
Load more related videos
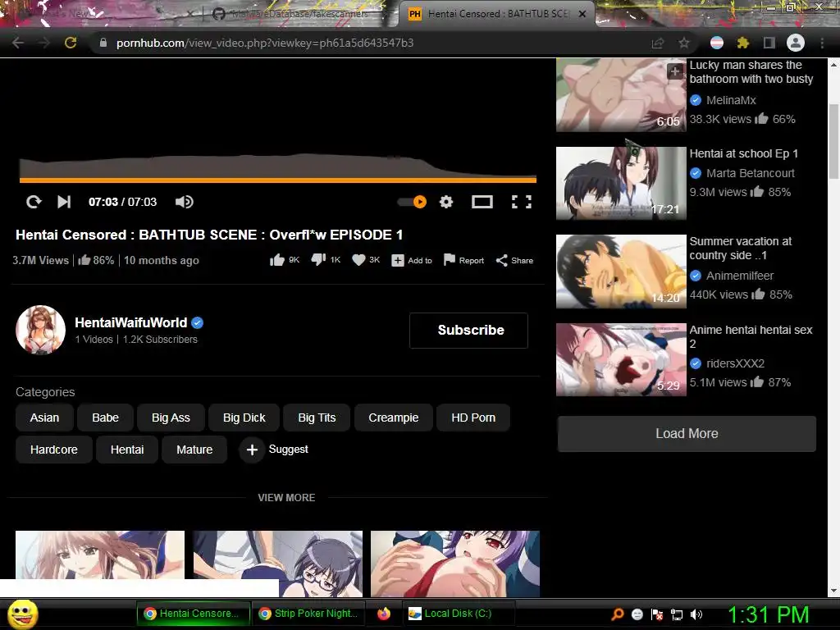coord(687,433)
